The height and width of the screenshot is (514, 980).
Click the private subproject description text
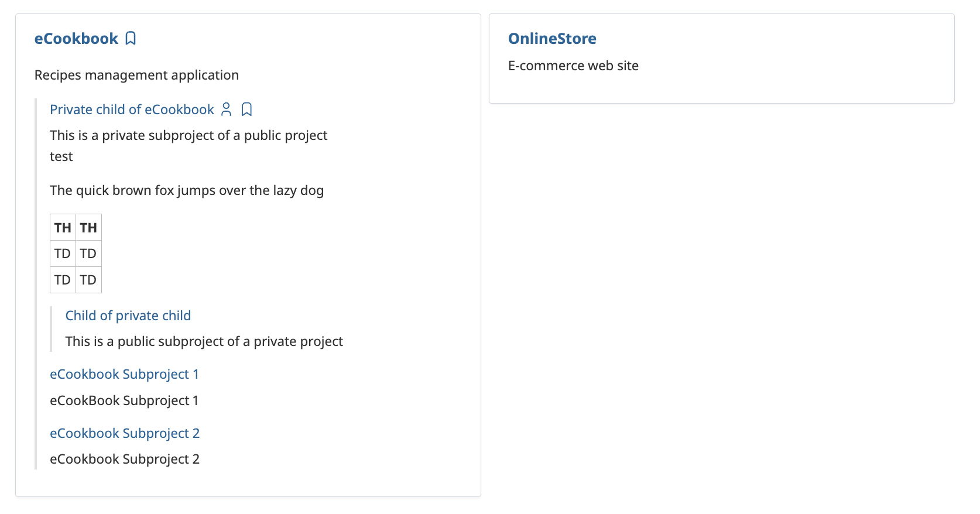tap(189, 135)
